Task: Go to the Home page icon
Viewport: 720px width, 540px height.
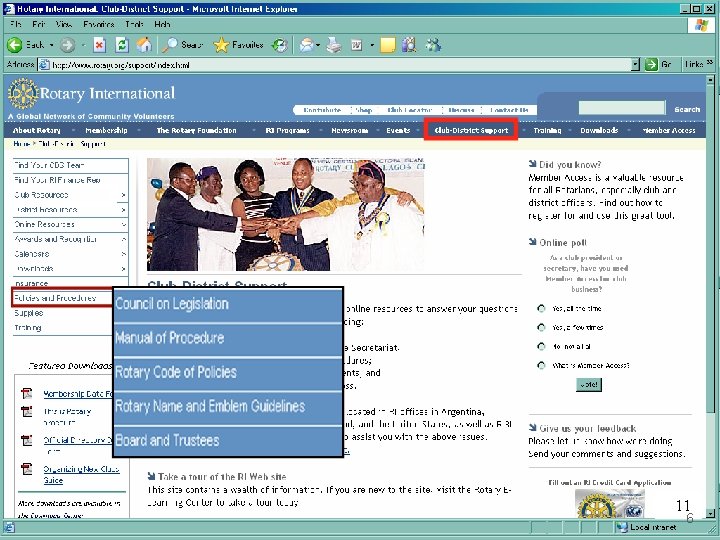Action: click(x=144, y=45)
